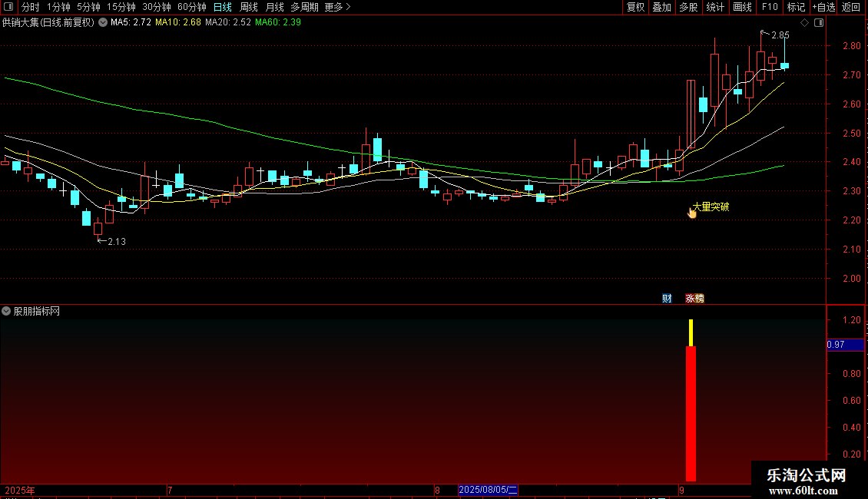Image resolution: width=868 pixels, height=499 pixels.
Task: Click the MA60: 2.39 label
Action: tap(278, 23)
